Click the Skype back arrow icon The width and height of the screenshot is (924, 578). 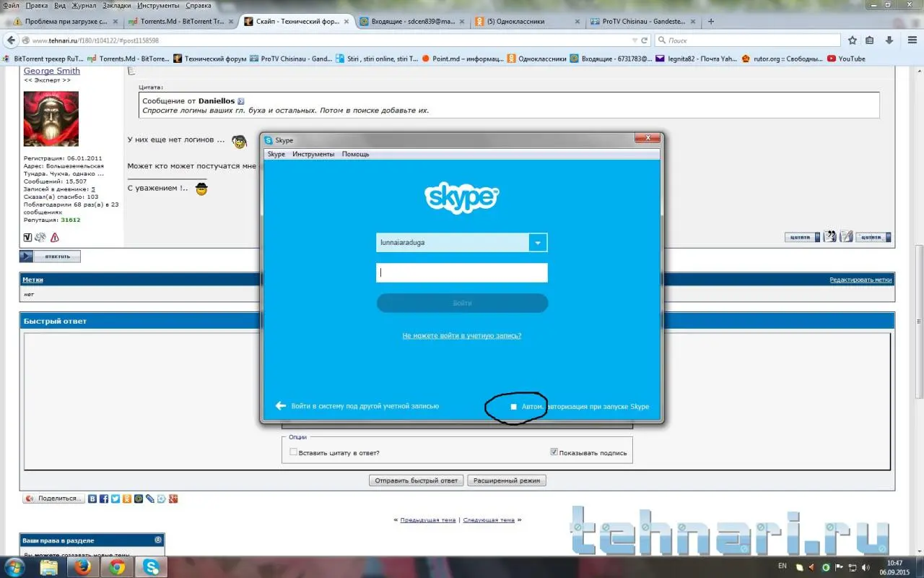[281, 406]
